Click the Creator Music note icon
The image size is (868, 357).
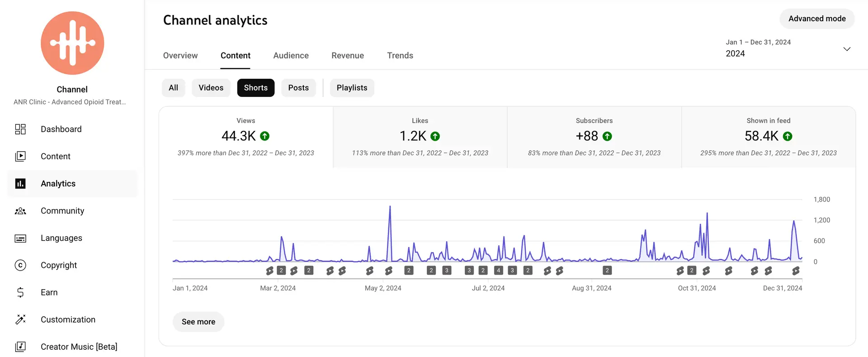[x=20, y=347]
